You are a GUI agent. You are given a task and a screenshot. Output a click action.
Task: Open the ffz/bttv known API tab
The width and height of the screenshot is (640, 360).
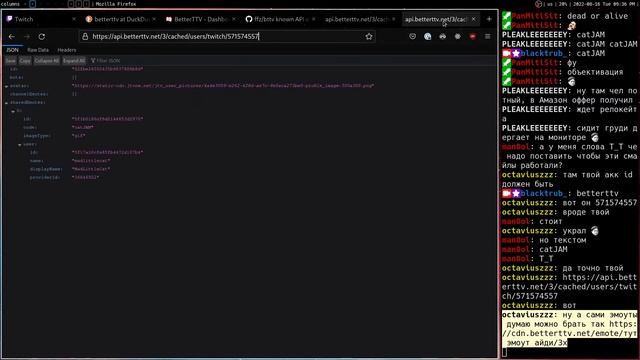pyautogui.click(x=281, y=19)
